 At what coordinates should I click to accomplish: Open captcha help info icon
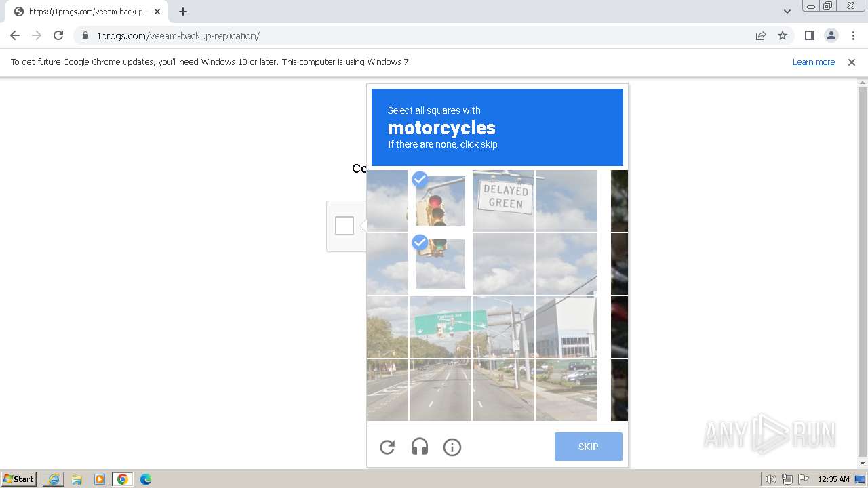coord(452,447)
